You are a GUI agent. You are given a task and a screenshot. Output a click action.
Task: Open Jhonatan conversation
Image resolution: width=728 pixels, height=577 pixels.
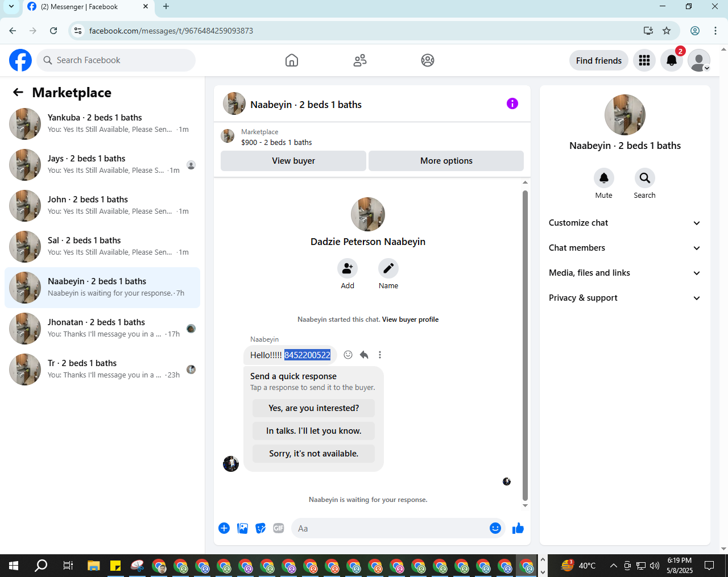[x=102, y=329]
